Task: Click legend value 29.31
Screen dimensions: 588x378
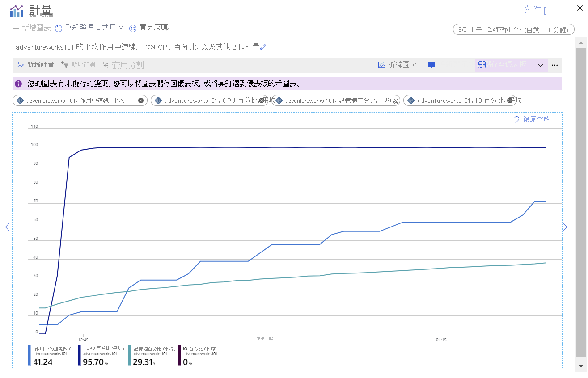Action: click(x=143, y=362)
